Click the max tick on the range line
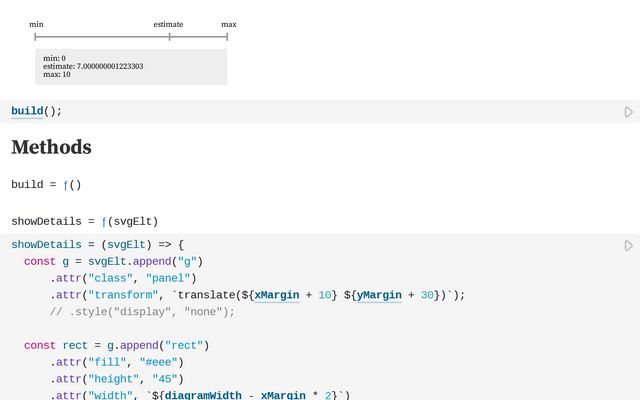This screenshot has width=640, height=400. (x=227, y=37)
